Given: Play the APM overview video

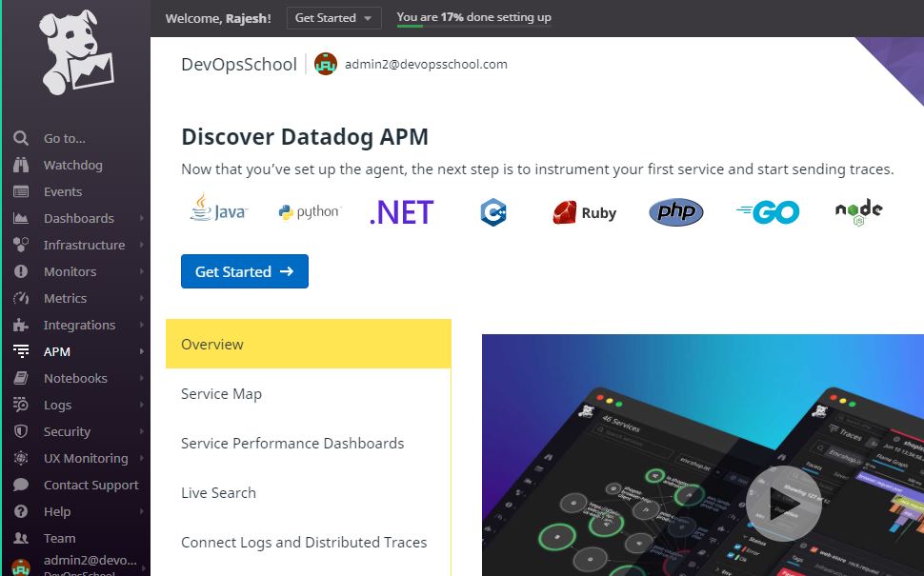Looking at the screenshot, I should pos(783,502).
